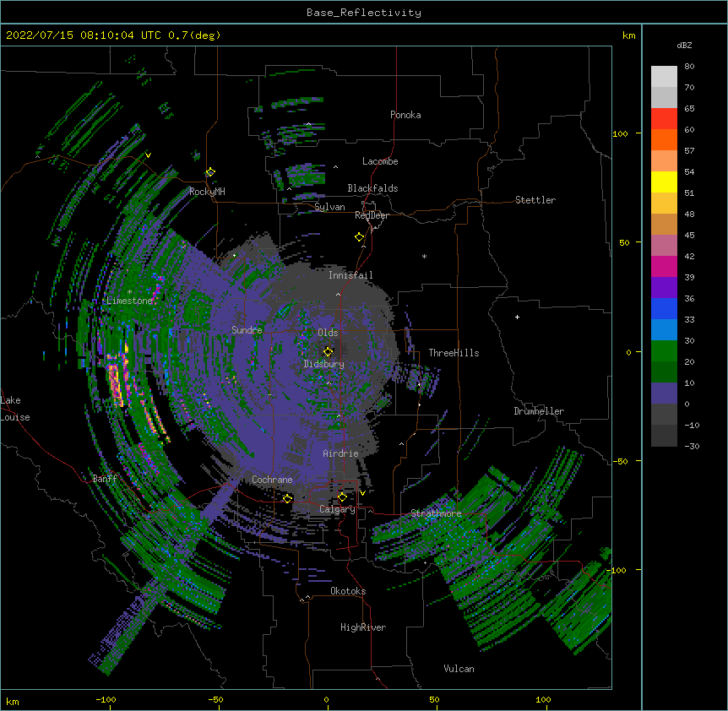Click the Ponoka city label

tap(405, 115)
